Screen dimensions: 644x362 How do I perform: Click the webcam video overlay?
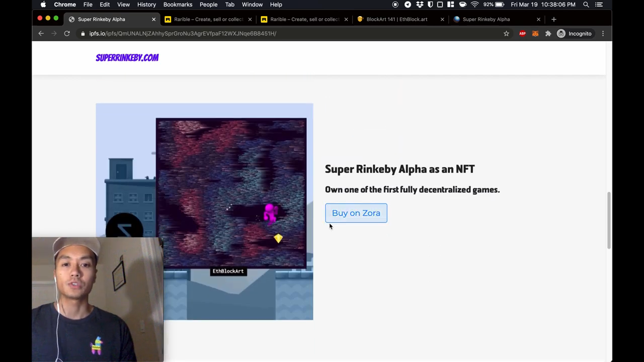(x=98, y=299)
